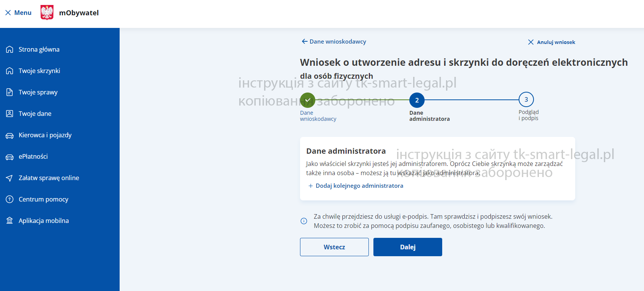Click the green checkmark step one circle
Screen dimensions: 644x291
(308, 100)
